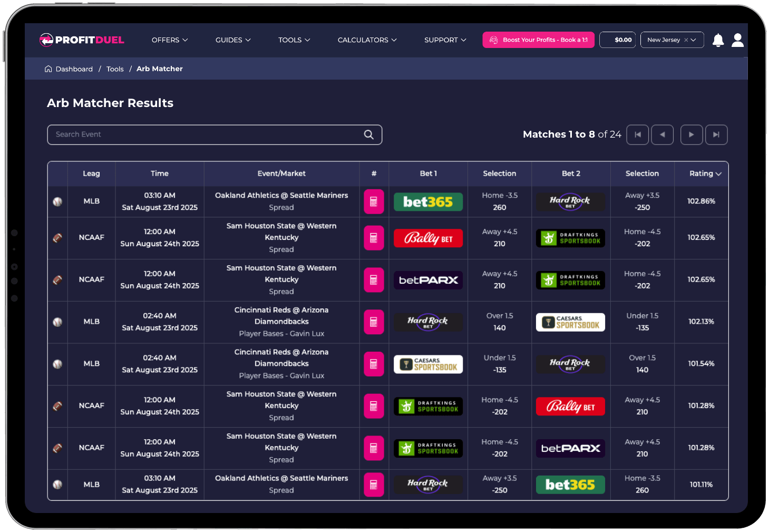Click 'Under 1.5 -135' in the 102.13% row
This screenshot has width=769, height=532.
pos(642,322)
